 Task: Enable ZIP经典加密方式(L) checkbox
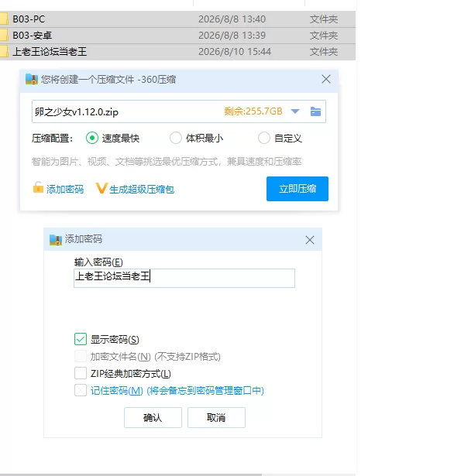[81, 373]
